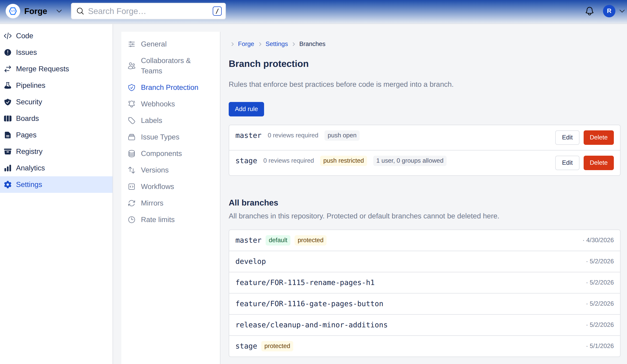Click Branch Protection shield-check icon

[x=132, y=88]
